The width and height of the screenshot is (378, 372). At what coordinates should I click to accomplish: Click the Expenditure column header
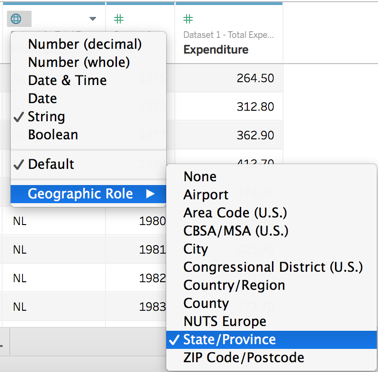click(216, 50)
